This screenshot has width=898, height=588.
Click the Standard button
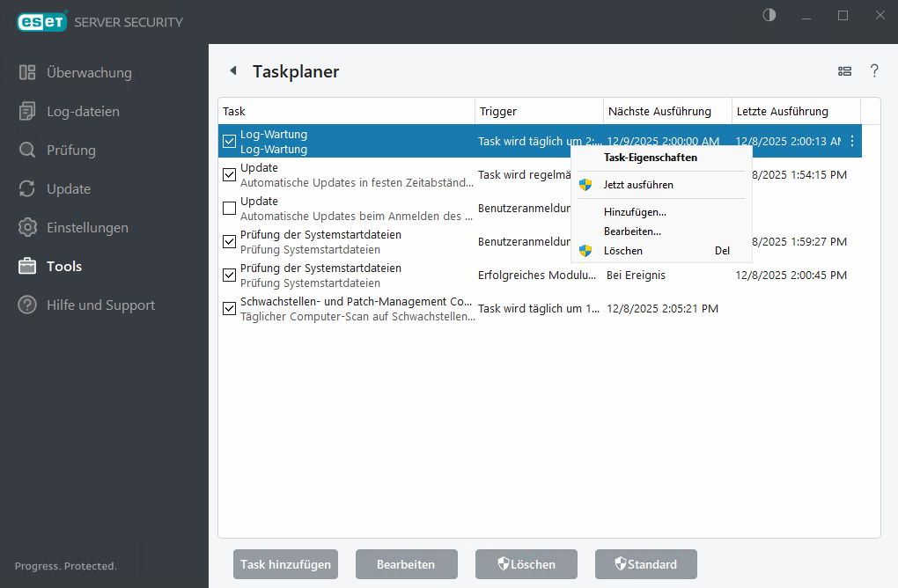click(x=645, y=564)
